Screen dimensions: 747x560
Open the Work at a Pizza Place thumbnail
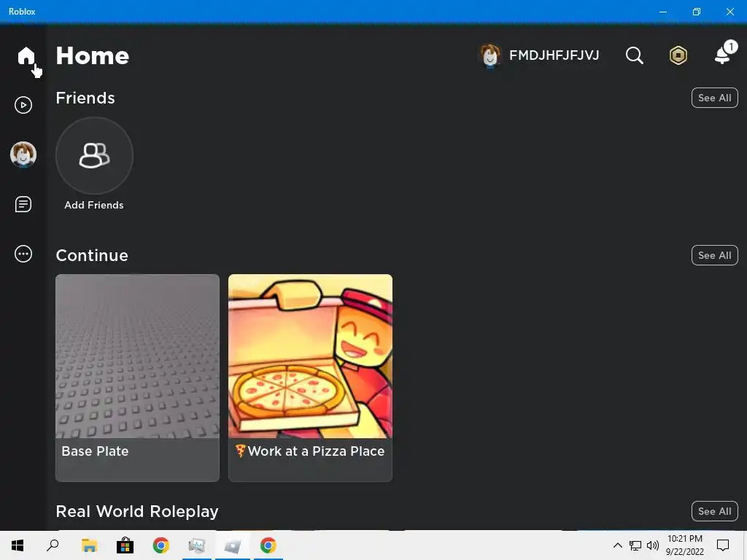coord(310,356)
